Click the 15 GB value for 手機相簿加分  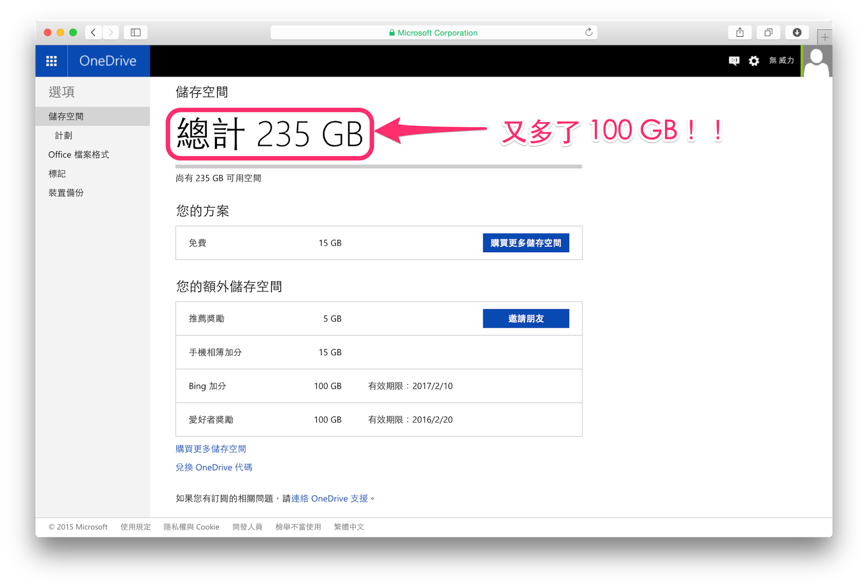[330, 352]
